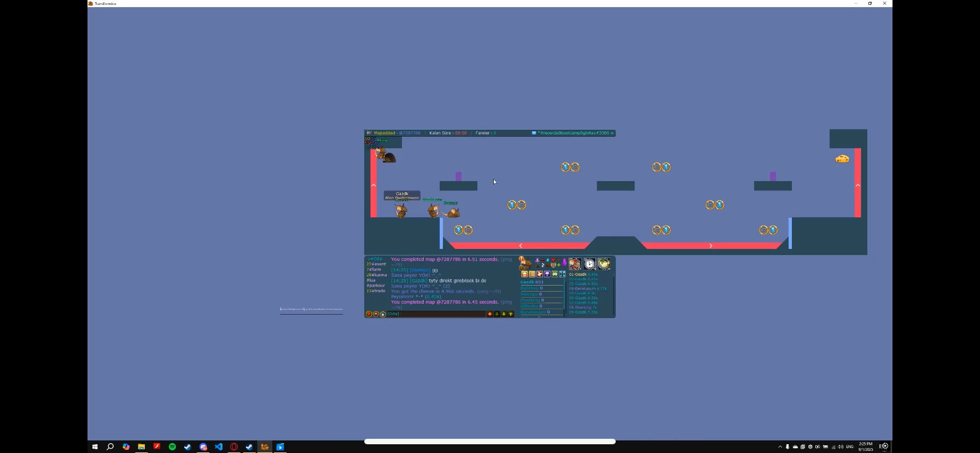Click the red heart icon in the top icon row
This screenshot has height=453, width=980.
pyautogui.click(x=553, y=260)
